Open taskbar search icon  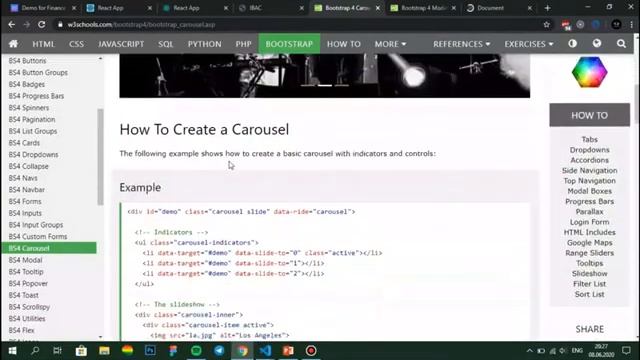pos(35,351)
